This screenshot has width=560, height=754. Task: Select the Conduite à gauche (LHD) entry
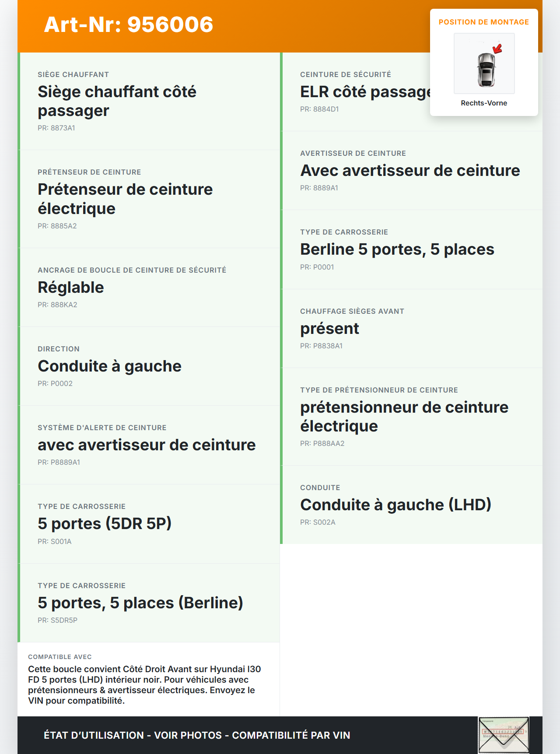[x=395, y=505]
